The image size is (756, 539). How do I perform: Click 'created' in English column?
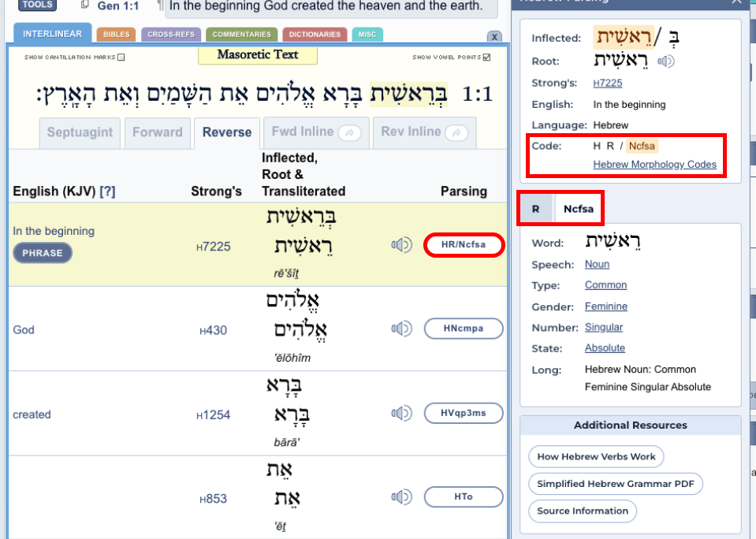point(32,414)
